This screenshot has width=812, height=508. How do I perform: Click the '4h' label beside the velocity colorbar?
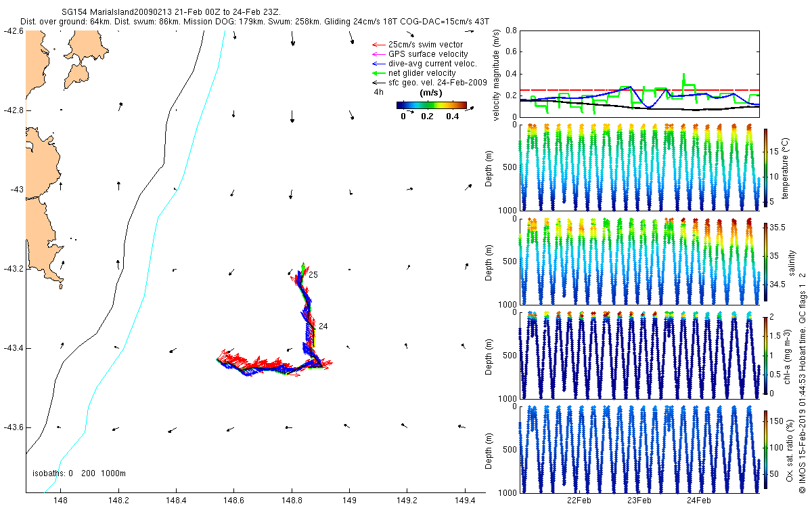[379, 93]
